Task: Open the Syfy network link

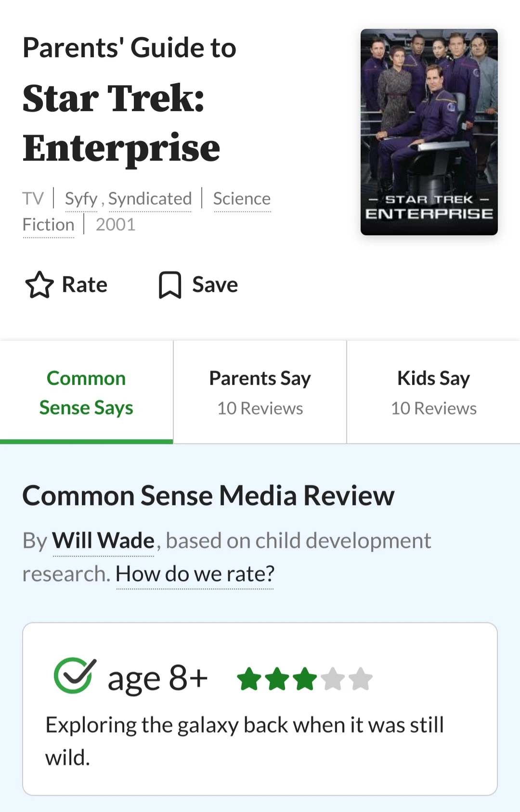Action: point(81,199)
